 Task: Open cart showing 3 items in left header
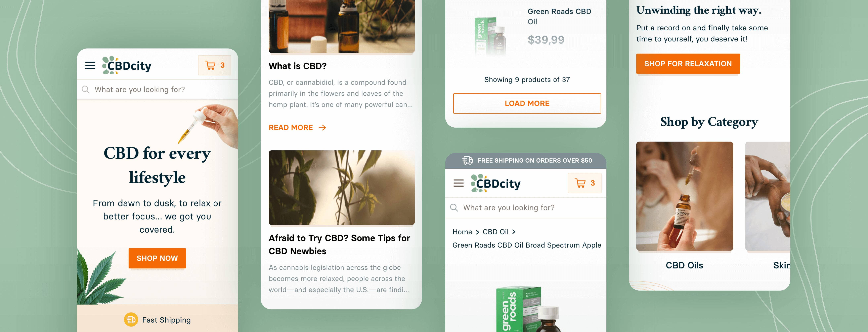214,65
